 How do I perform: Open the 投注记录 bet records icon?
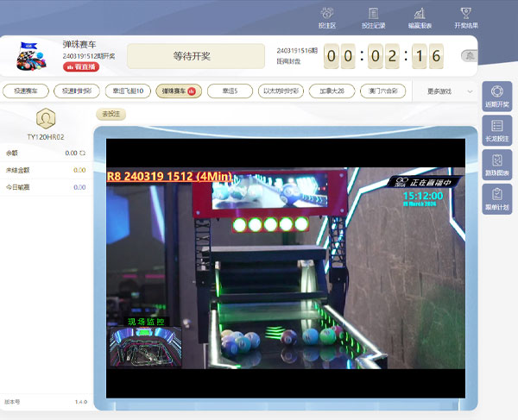tap(373, 17)
